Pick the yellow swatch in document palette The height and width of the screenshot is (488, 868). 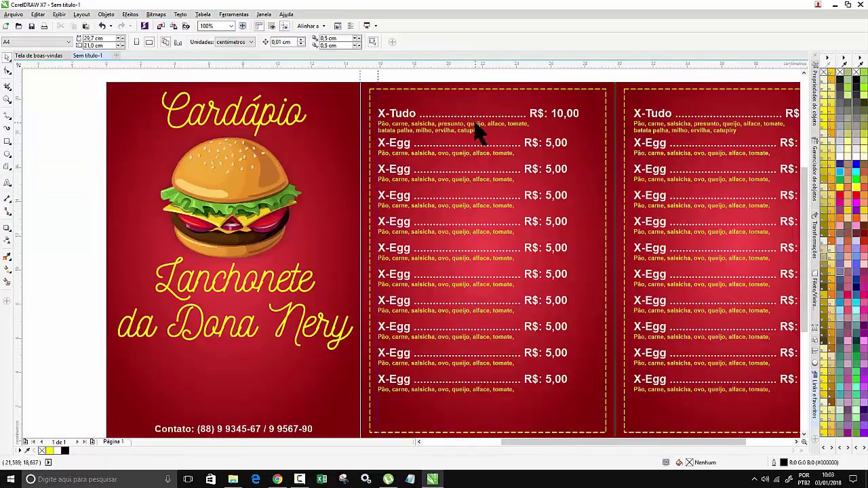coord(50,450)
